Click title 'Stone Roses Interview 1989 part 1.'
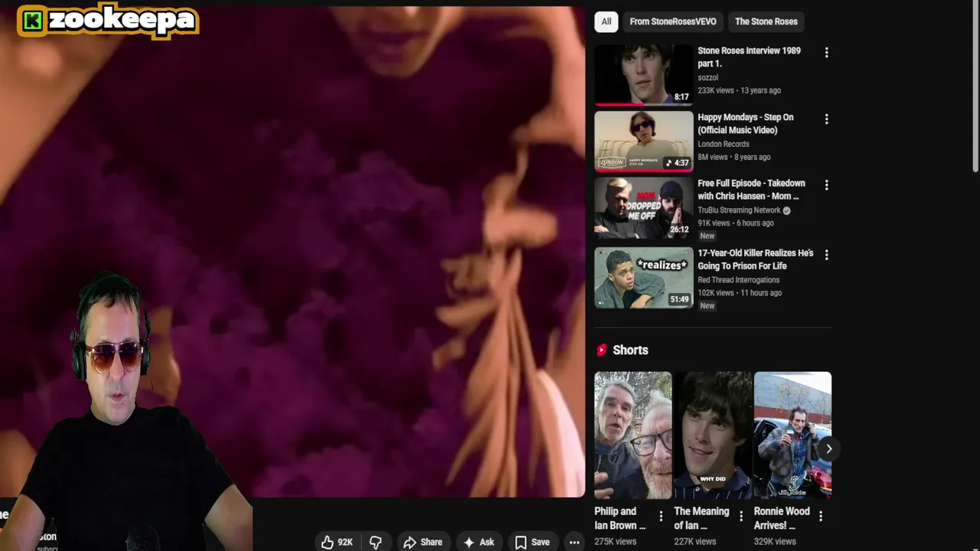Viewport: 980px width, 551px height. [x=749, y=57]
